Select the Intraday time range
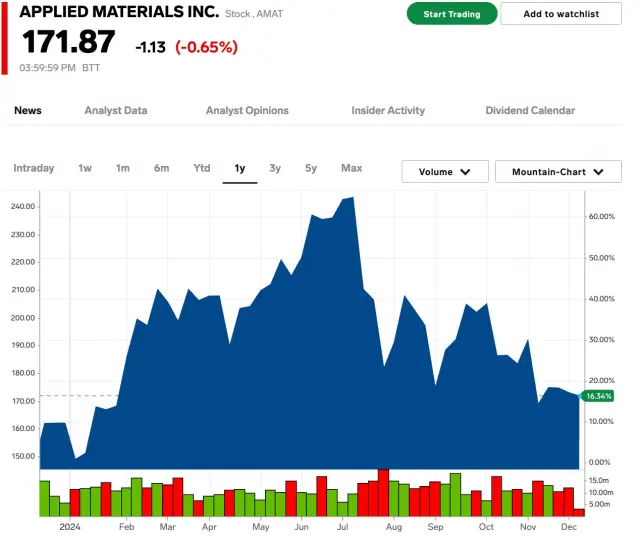 [x=34, y=168]
